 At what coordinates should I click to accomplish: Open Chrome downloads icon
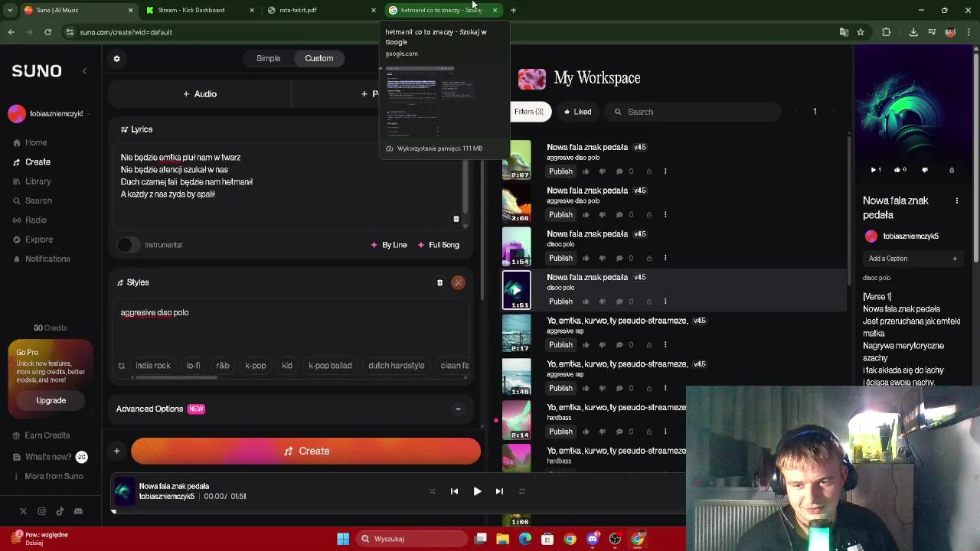tap(913, 32)
